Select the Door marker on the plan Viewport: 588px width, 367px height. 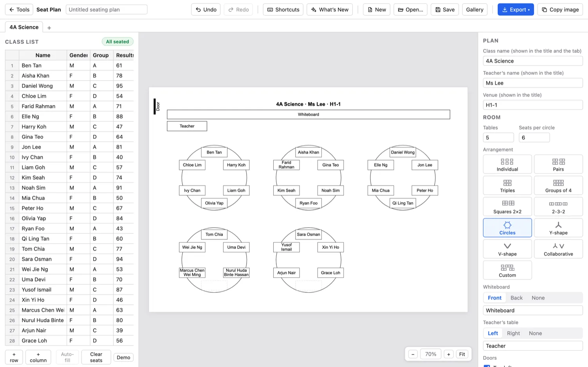tap(156, 106)
